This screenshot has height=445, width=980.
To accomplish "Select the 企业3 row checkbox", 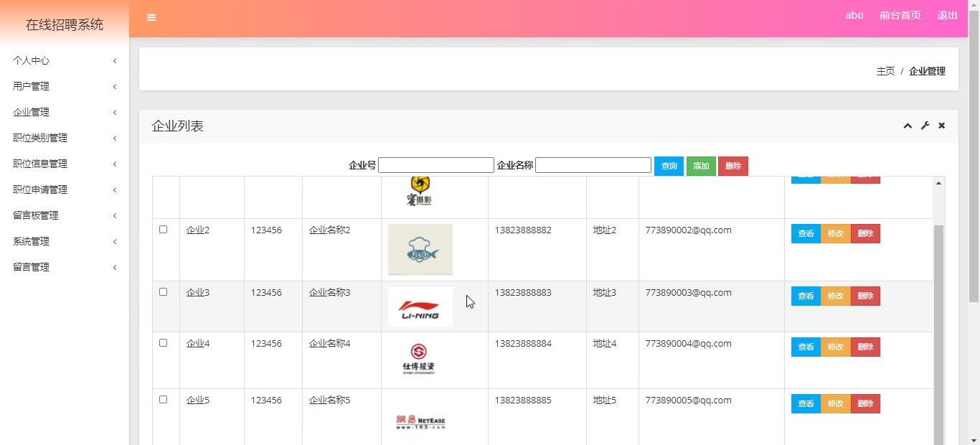I will [x=163, y=292].
